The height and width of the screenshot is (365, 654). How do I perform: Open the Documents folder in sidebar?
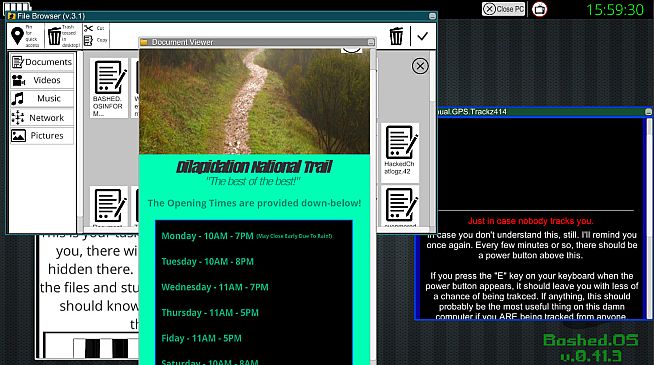tap(42, 62)
